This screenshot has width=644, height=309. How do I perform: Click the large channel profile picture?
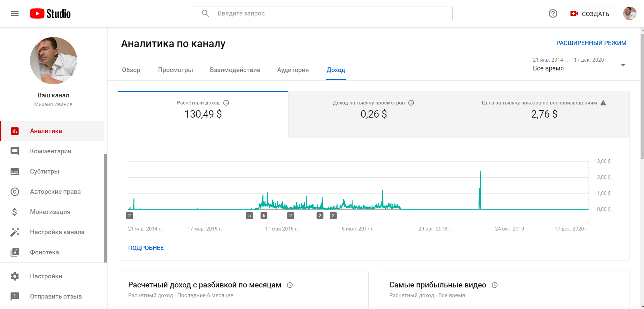(x=54, y=61)
